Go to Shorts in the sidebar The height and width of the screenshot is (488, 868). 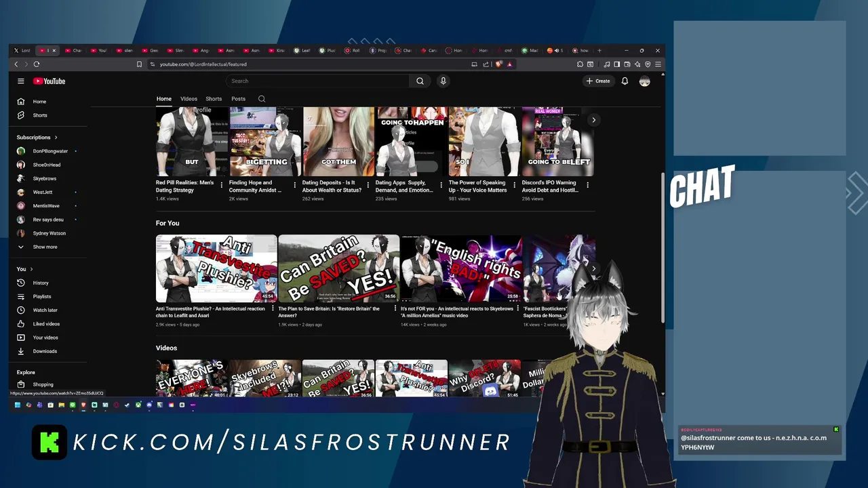click(32, 115)
